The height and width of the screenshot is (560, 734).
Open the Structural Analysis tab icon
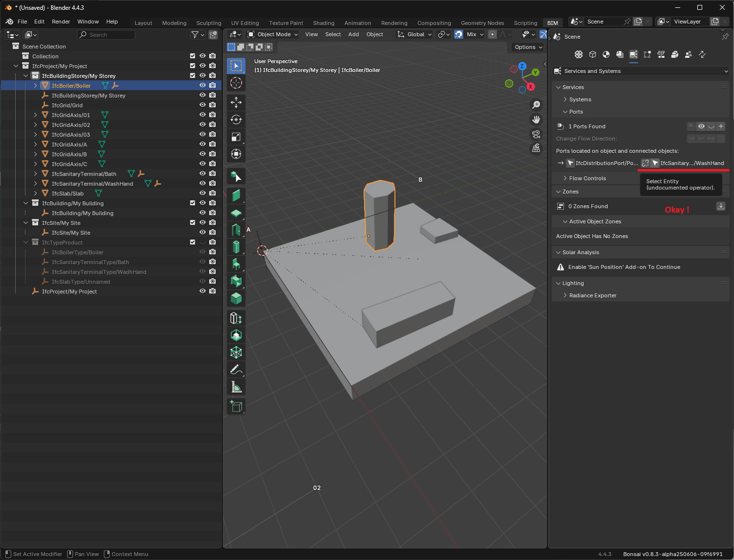click(x=647, y=54)
